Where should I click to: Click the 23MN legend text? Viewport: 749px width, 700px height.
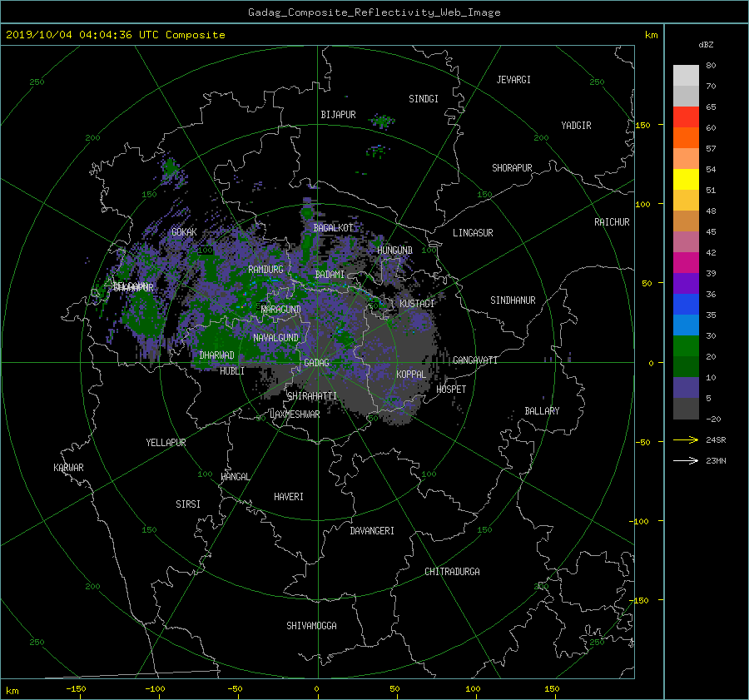[716, 461]
